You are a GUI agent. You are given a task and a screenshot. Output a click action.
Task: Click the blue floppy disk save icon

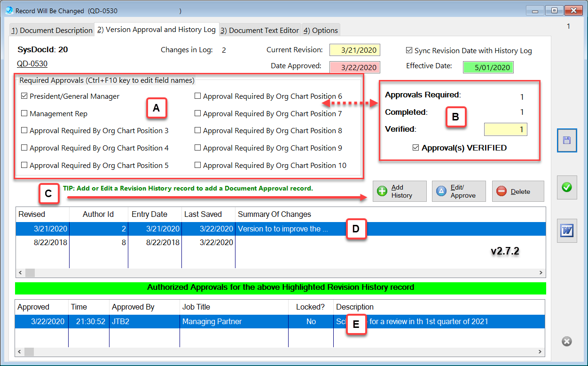(567, 140)
